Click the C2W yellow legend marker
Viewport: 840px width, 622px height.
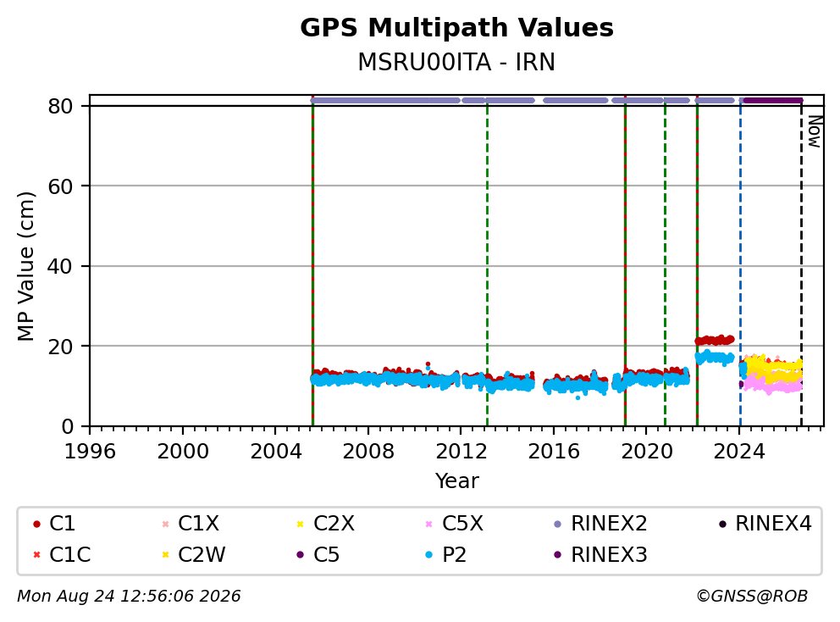click(x=165, y=554)
